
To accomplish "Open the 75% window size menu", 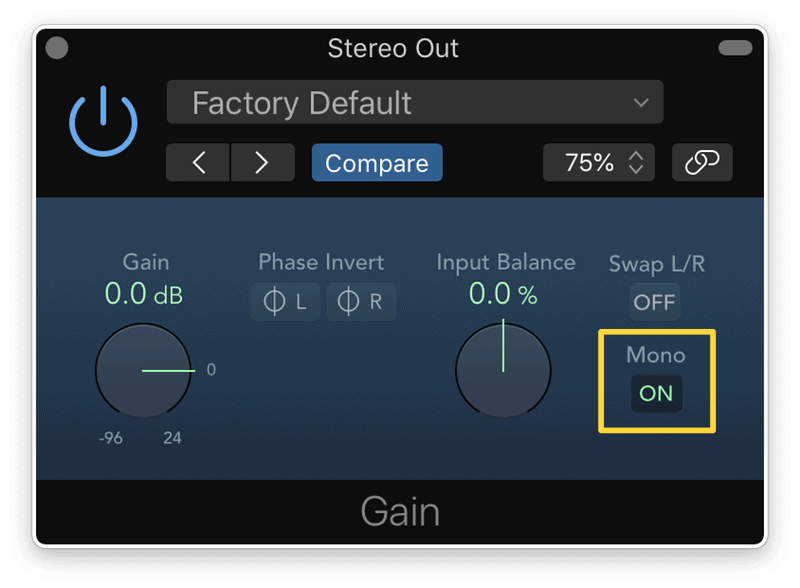I will (599, 162).
